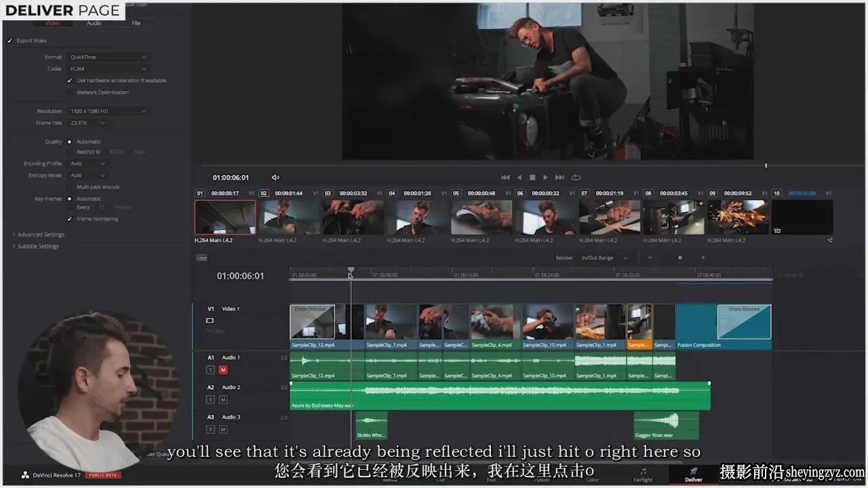
Task: Select Automatic key frames option
Action: point(69,199)
